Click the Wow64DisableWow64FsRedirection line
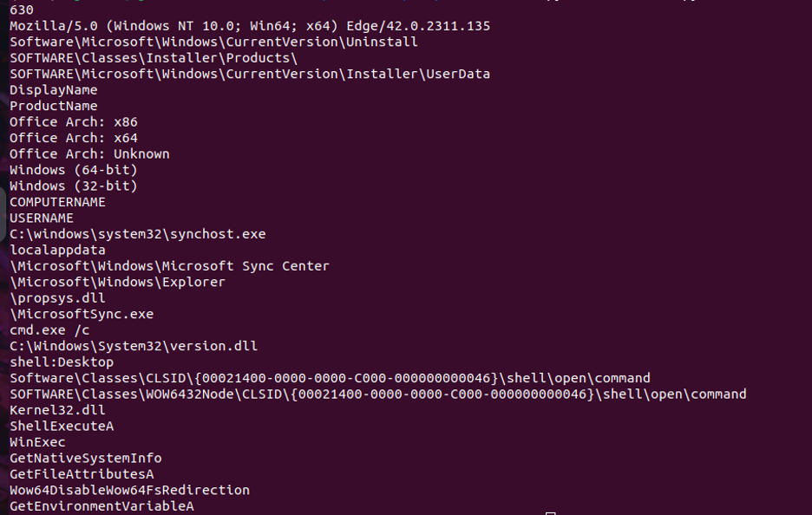 click(129, 491)
